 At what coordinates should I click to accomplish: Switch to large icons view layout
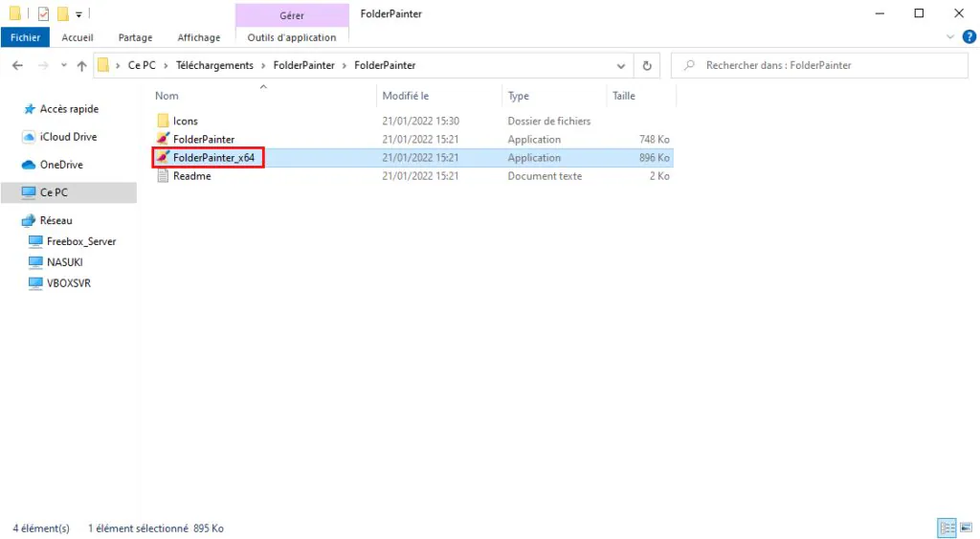[x=967, y=528]
